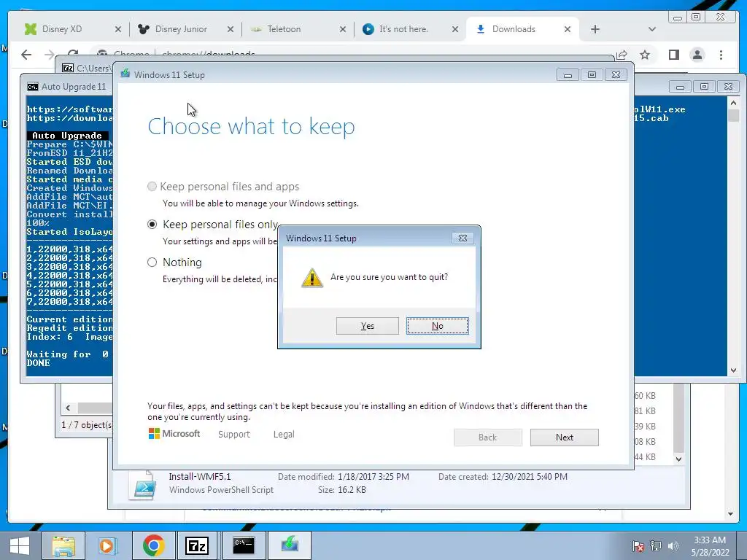The image size is (747, 560).
Task: Click 7-Zip list scroll down arrow
Action: pyautogui.click(x=679, y=459)
